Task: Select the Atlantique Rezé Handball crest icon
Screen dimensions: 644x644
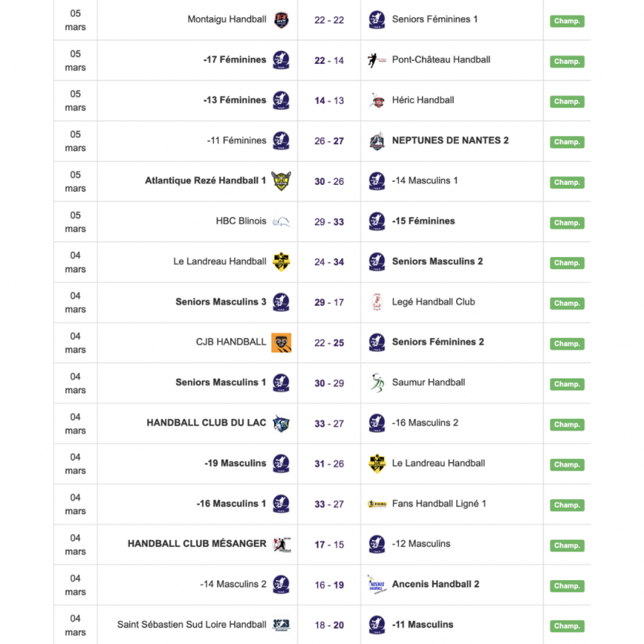Action: (x=282, y=180)
